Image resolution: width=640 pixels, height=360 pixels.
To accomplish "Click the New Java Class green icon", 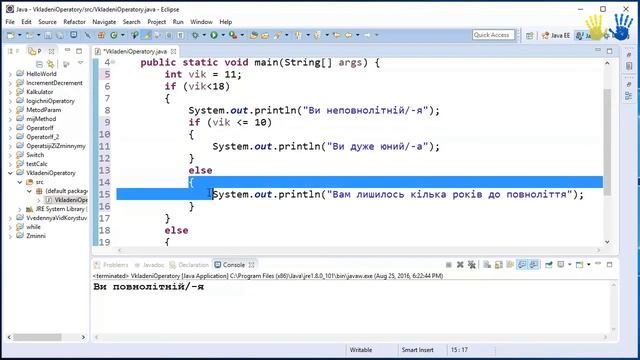I will click(113, 35).
